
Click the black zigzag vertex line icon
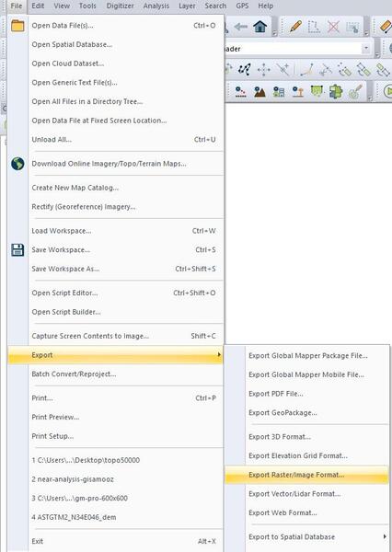point(244,69)
